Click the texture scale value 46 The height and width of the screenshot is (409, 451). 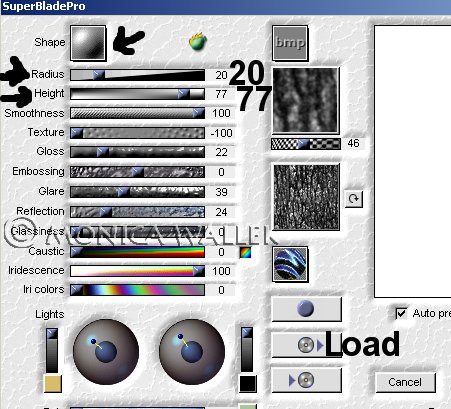[353, 144]
